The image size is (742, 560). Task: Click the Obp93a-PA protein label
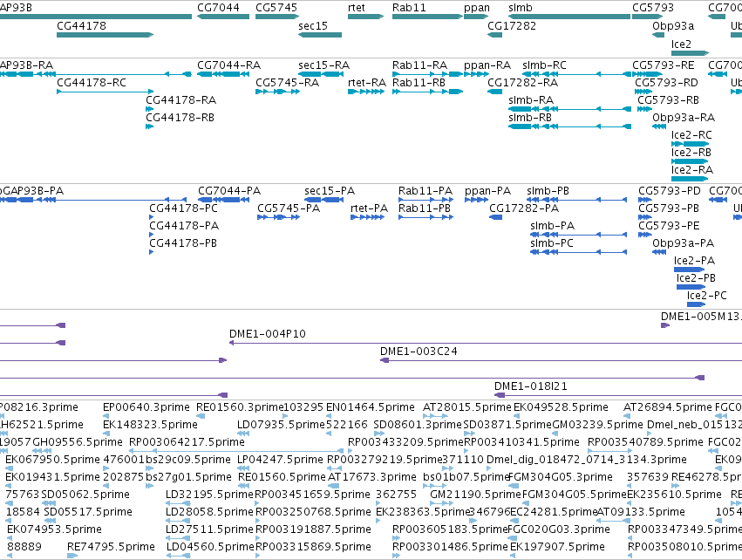click(683, 243)
